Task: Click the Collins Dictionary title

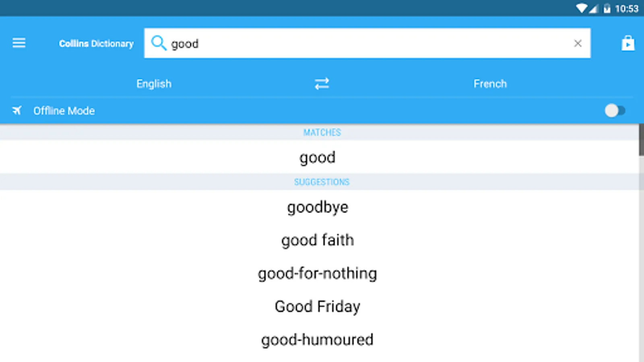Action: (x=96, y=43)
